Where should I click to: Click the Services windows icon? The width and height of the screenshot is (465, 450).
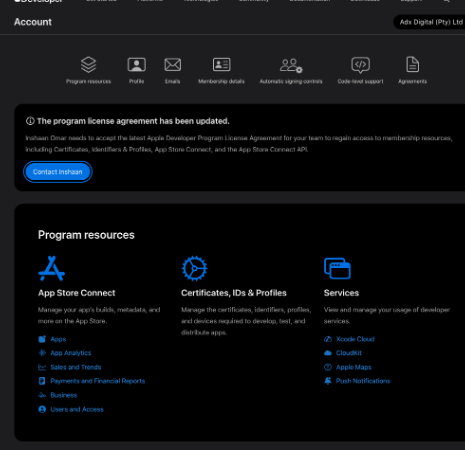point(337,268)
